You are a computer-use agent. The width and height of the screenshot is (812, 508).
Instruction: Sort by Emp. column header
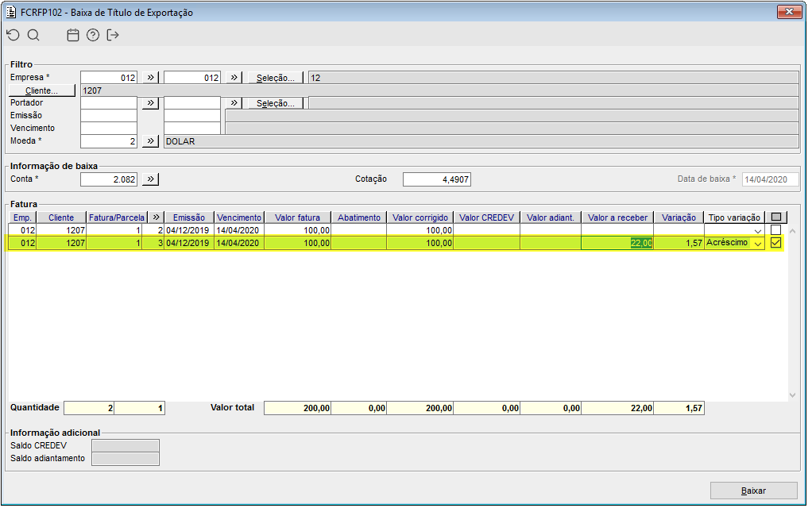(22, 217)
